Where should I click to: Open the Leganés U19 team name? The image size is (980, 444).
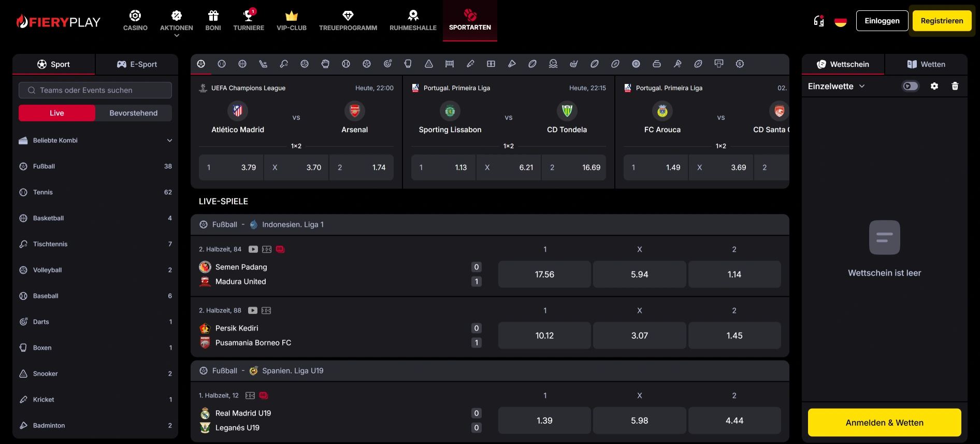(237, 427)
